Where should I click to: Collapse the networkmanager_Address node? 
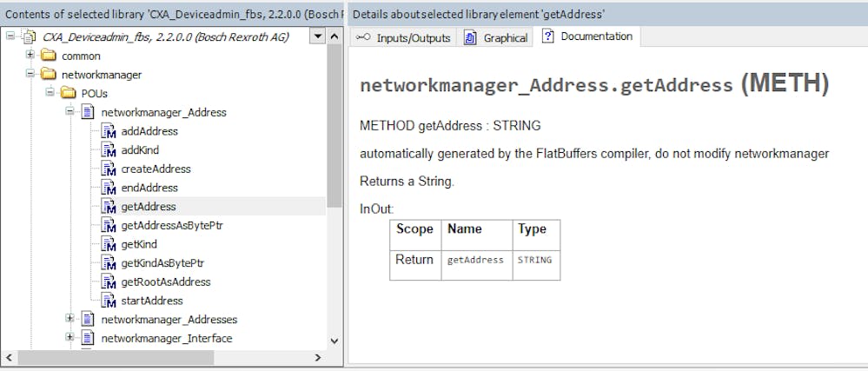point(70,112)
